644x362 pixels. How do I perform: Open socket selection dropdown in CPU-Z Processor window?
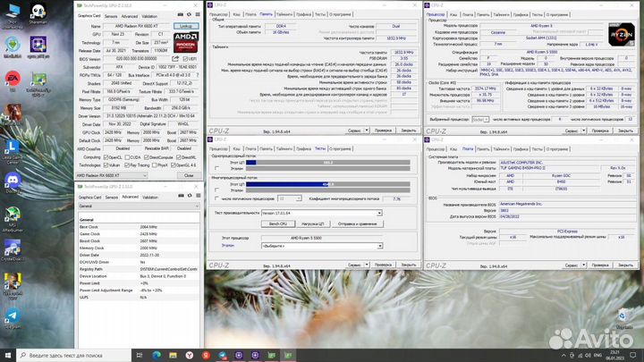[x=480, y=120]
